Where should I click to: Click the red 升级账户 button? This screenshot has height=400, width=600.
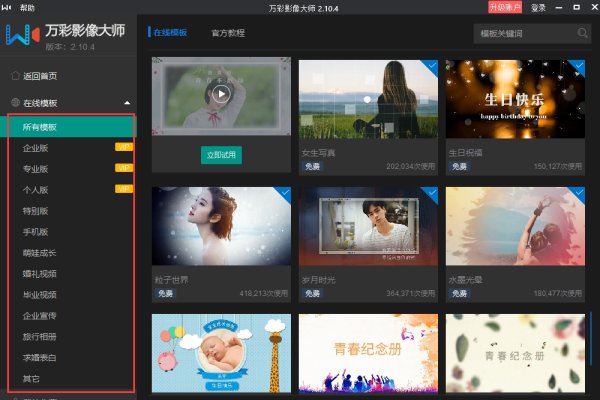click(504, 7)
